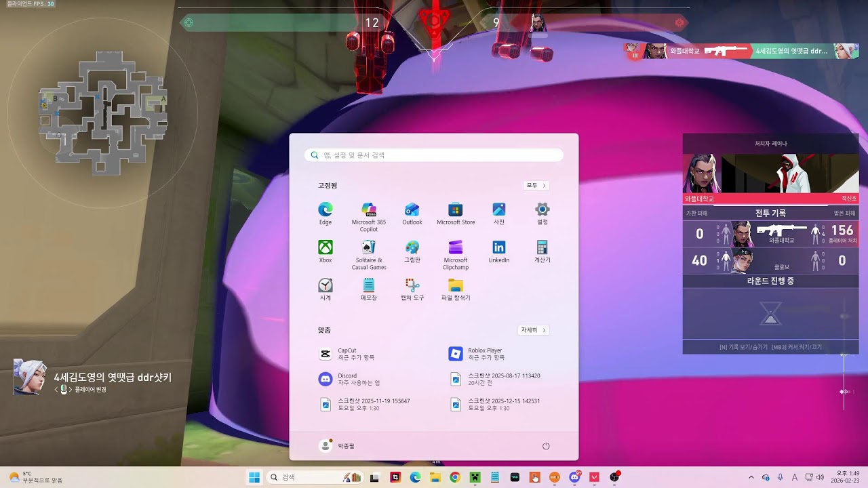Open the LinkedIn pinned app
Image resolution: width=868 pixels, height=488 pixels.
(499, 251)
